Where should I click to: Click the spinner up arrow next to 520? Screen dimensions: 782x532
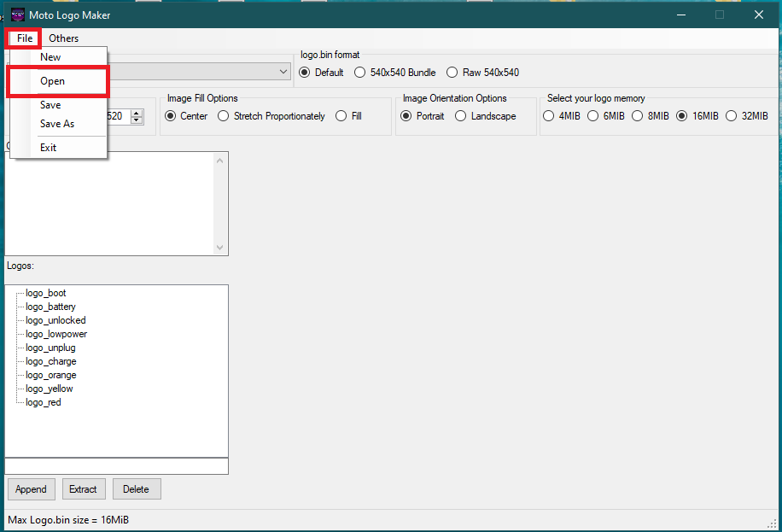coord(136,113)
